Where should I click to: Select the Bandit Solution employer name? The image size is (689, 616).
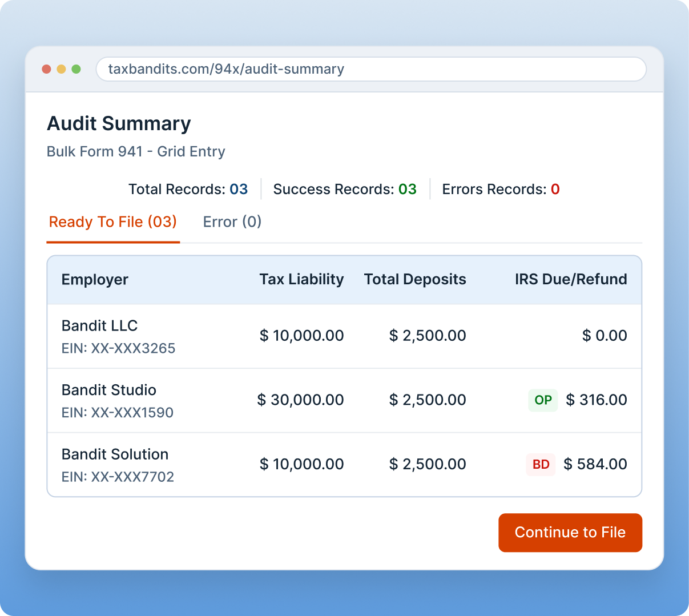115,455
